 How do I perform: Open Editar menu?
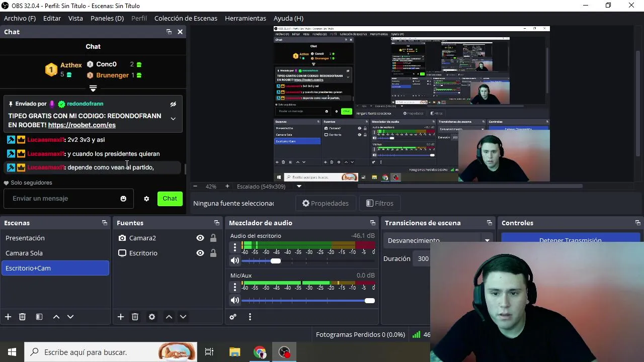click(52, 18)
